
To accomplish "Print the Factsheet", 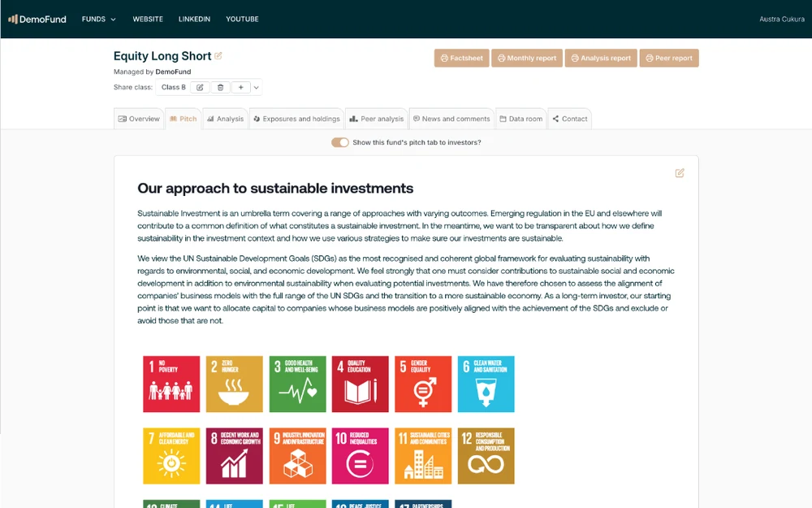I will click(x=461, y=58).
